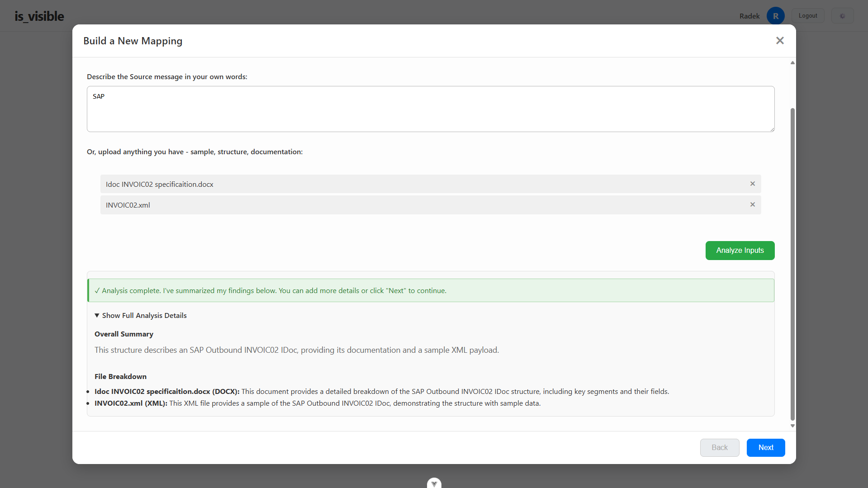Click the scrollbar up arrow
Viewport: 868px width, 488px height.
792,62
